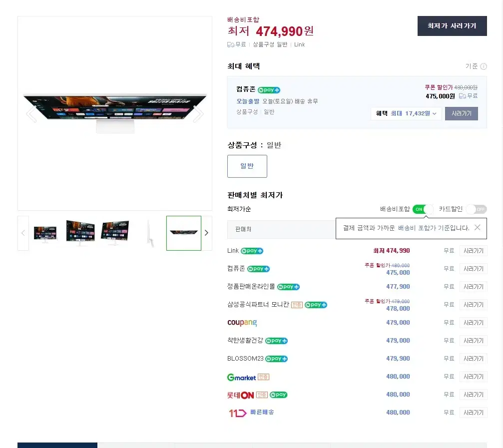Click the 인증 badge next to 롯데ON
Viewport: 503px width, 448px height.
tap(262, 395)
